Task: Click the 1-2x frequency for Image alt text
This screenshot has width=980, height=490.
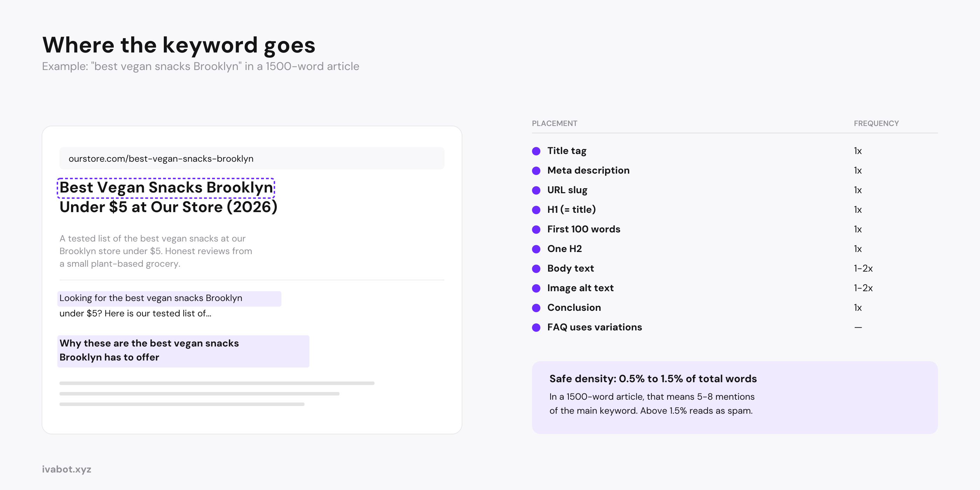Action: pyautogui.click(x=863, y=288)
